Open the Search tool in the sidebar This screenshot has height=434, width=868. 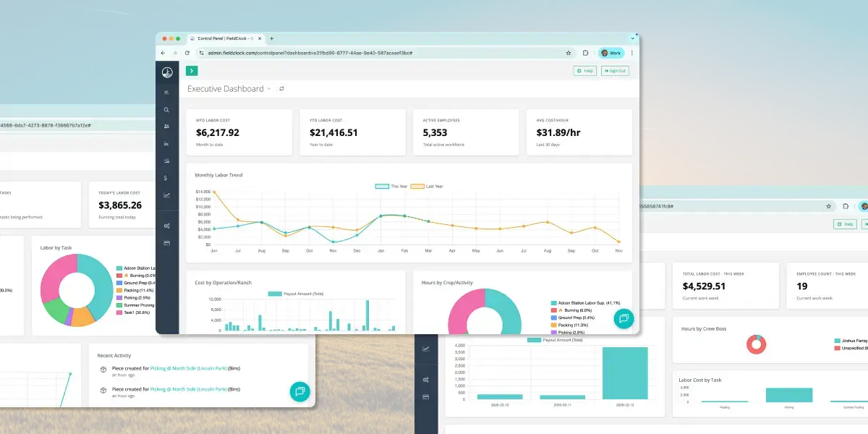[167, 110]
